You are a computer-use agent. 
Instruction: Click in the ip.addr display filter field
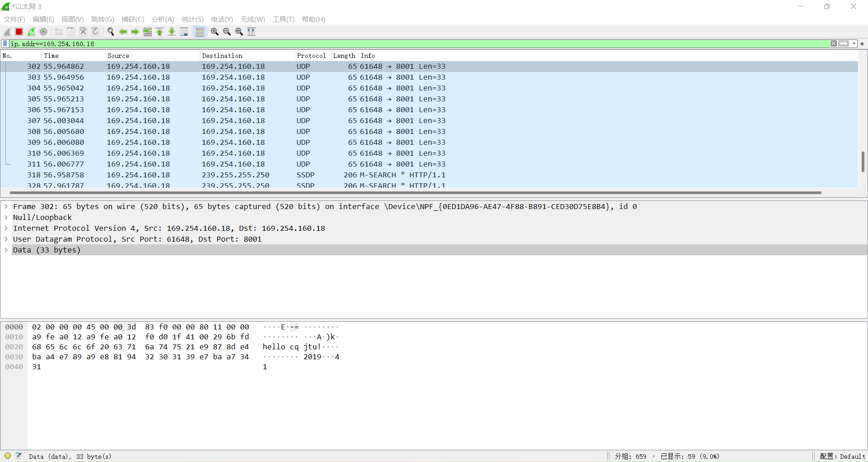pyautogui.click(x=419, y=44)
